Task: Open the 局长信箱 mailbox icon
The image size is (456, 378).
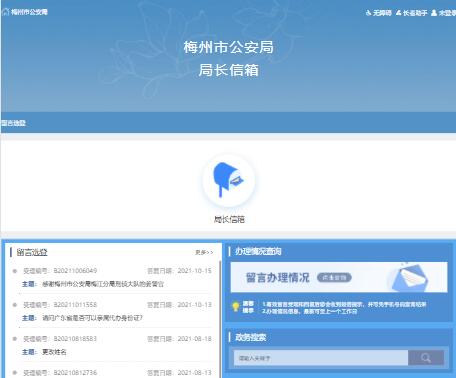Action: coord(229,180)
